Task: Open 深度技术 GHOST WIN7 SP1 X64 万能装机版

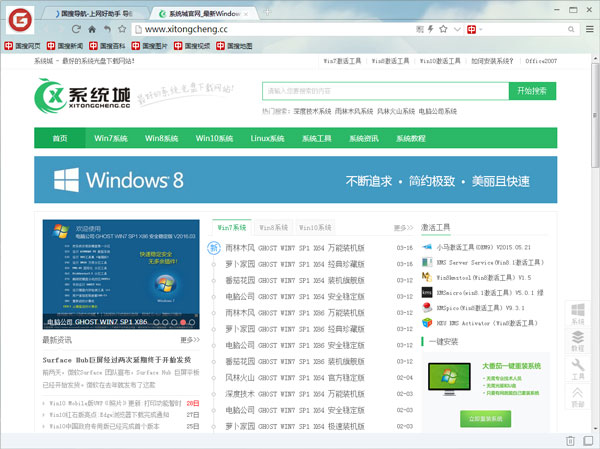Action: click(295, 394)
